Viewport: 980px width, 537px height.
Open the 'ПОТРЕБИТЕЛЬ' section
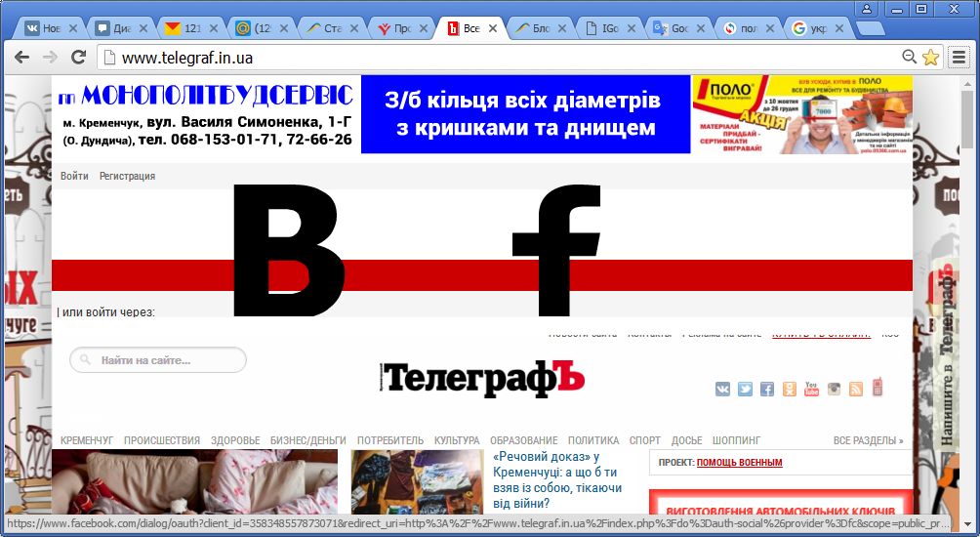(390, 440)
